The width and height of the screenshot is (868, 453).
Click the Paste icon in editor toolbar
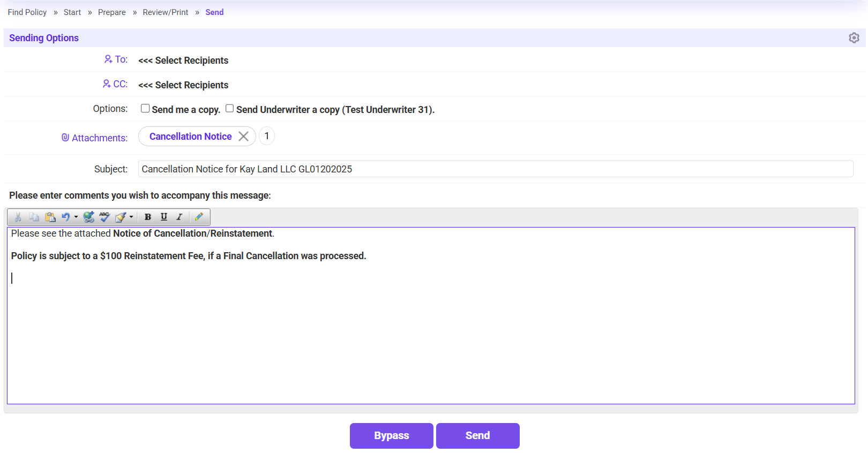click(50, 217)
